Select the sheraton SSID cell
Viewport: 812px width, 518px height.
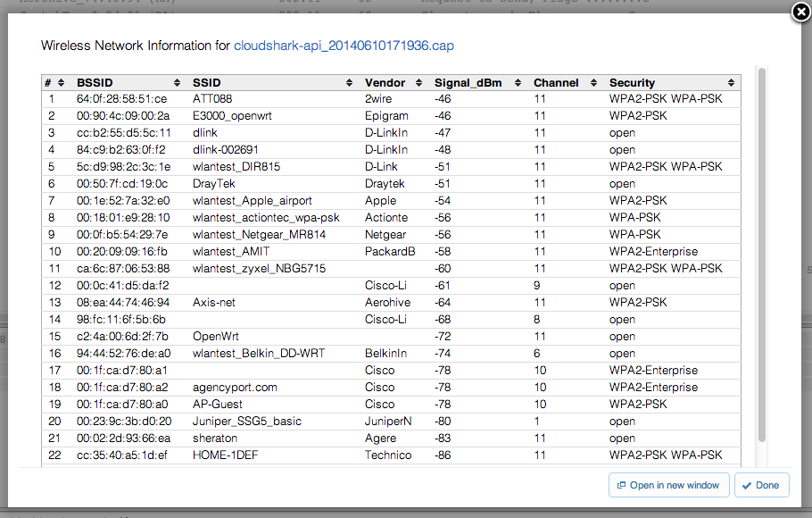[x=215, y=439]
